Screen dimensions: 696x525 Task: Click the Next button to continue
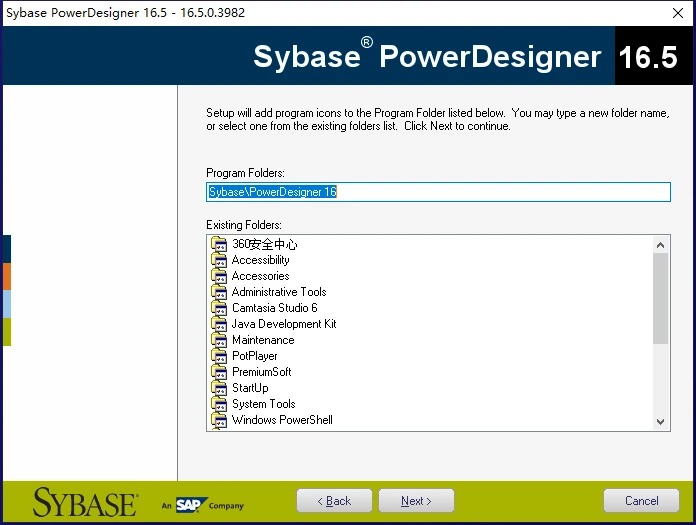click(x=416, y=501)
